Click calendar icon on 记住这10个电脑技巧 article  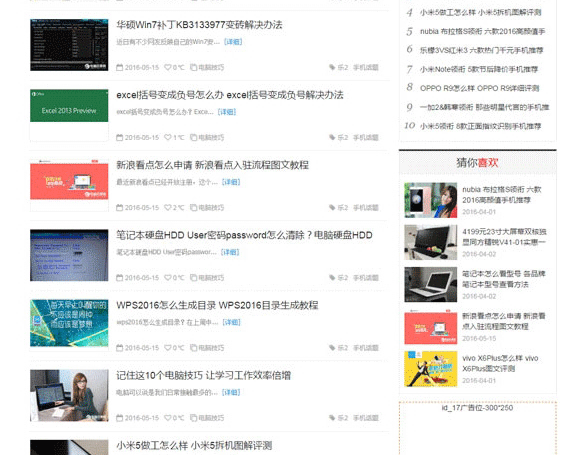click(x=119, y=418)
